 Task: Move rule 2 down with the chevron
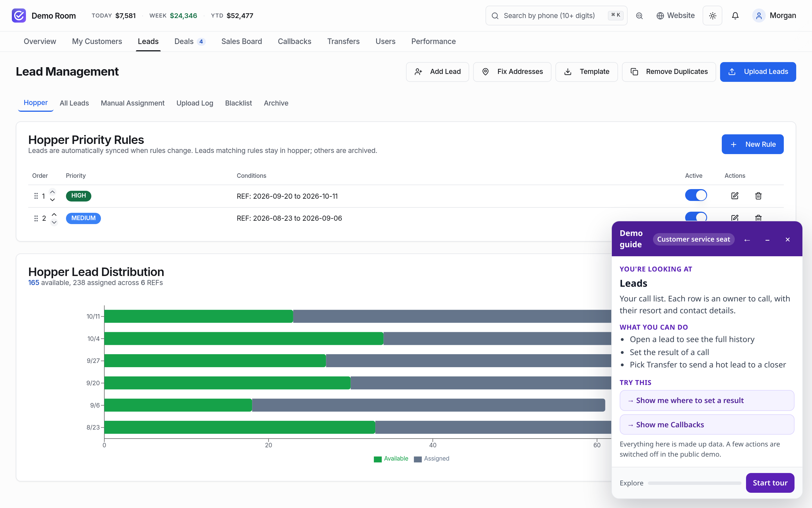point(54,222)
